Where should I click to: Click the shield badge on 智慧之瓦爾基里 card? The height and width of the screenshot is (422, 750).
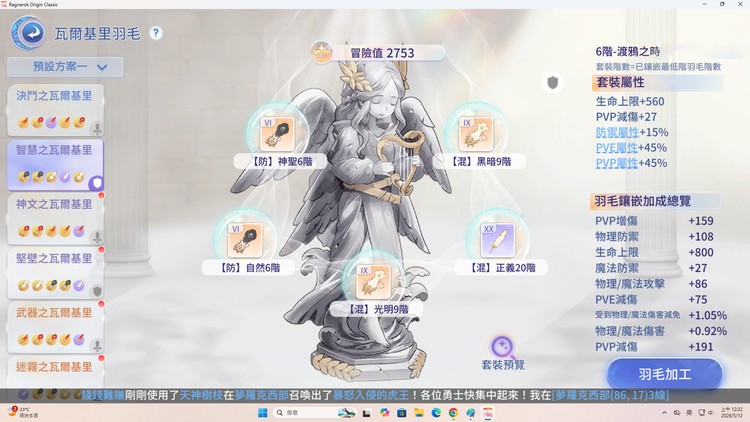pyautogui.click(x=97, y=183)
